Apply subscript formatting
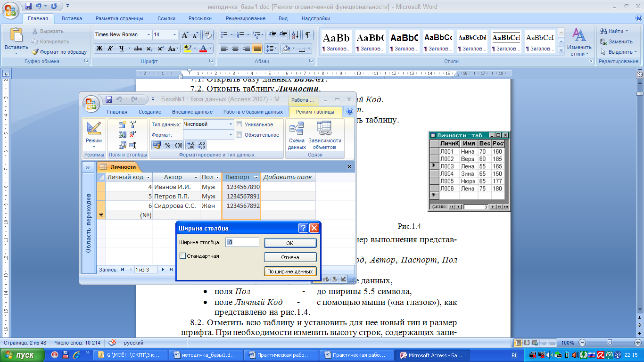This screenshot has width=644, height=362. (x=149, y=49)
